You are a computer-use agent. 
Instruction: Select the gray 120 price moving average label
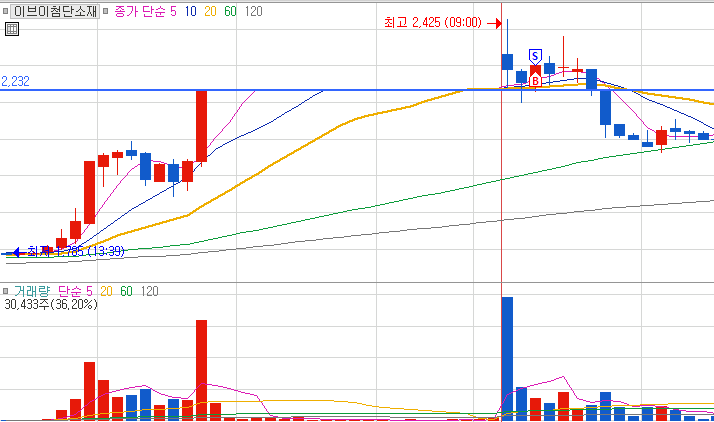(254, 11)
